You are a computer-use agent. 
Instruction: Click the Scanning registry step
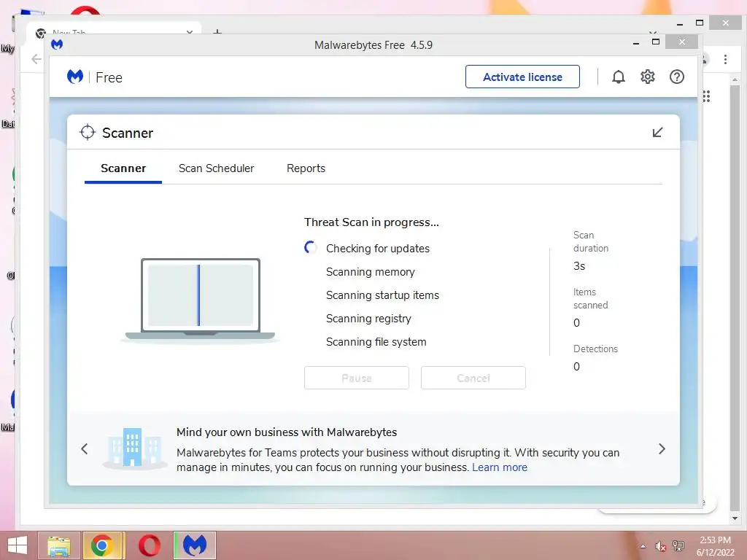pos(368,318)
